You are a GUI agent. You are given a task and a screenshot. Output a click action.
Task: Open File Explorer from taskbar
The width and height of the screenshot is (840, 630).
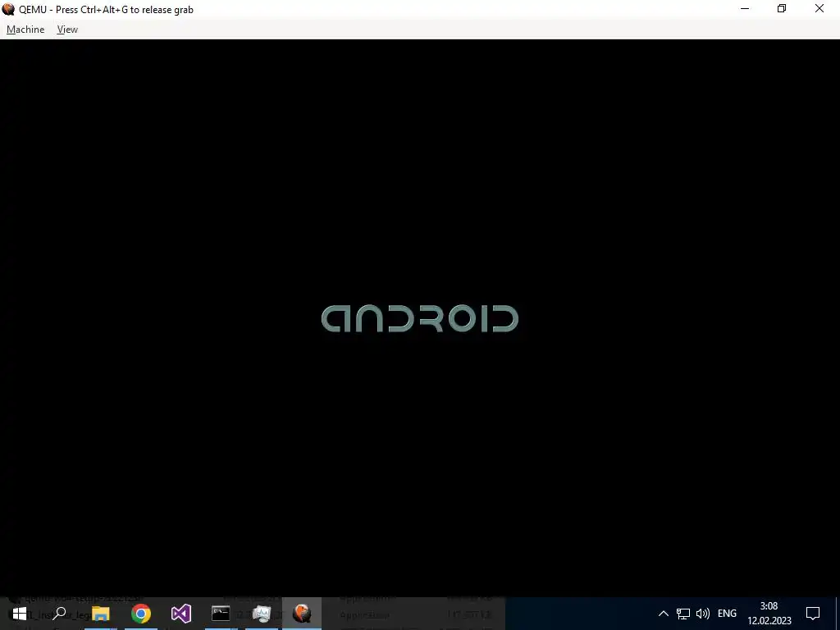click(101, 614)
